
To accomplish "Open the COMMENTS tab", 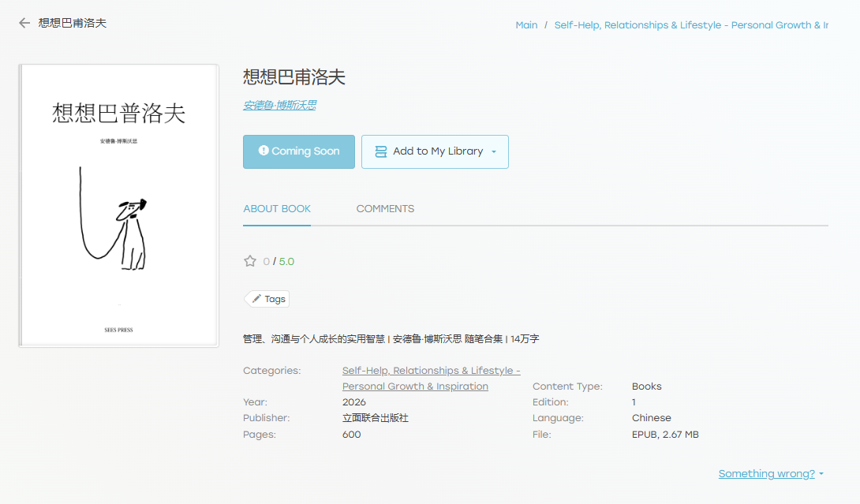I will point(385,209).
